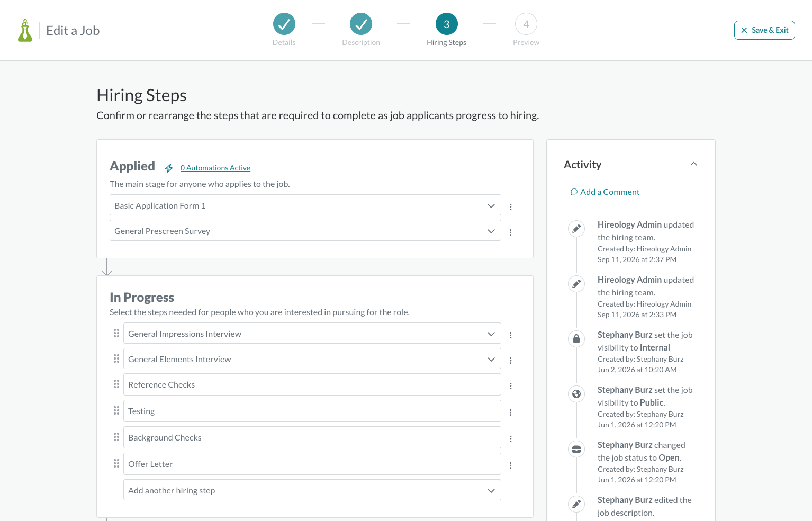Click the Hireology pear logo
Screen dimensions: 812x521
pos(25,30)
